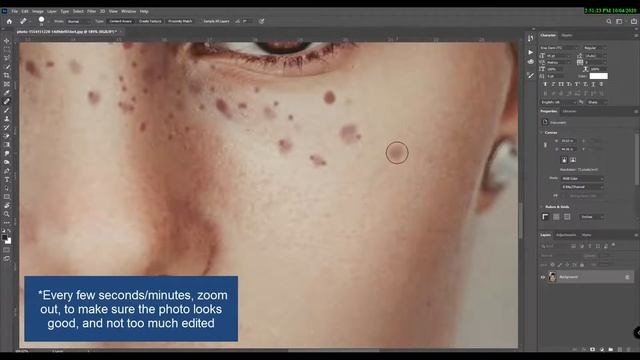Screen dimensions: 640x360
Task: Select the Rectangle shape tool
Action: pyautogui.click(x=7, y=197)
